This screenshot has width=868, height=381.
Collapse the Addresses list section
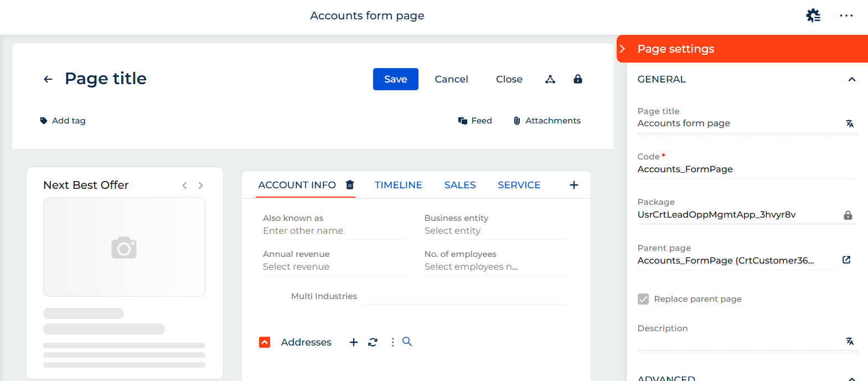coord(265,342)
